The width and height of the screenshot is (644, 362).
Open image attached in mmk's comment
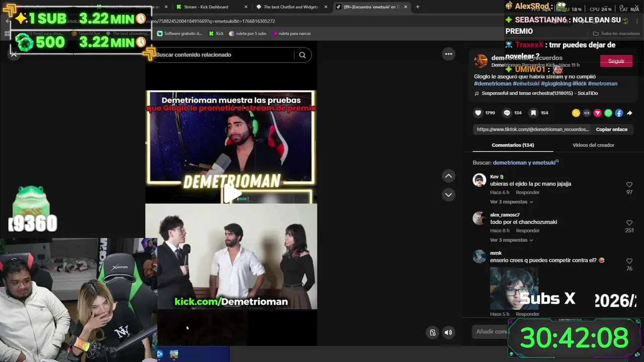514,288
